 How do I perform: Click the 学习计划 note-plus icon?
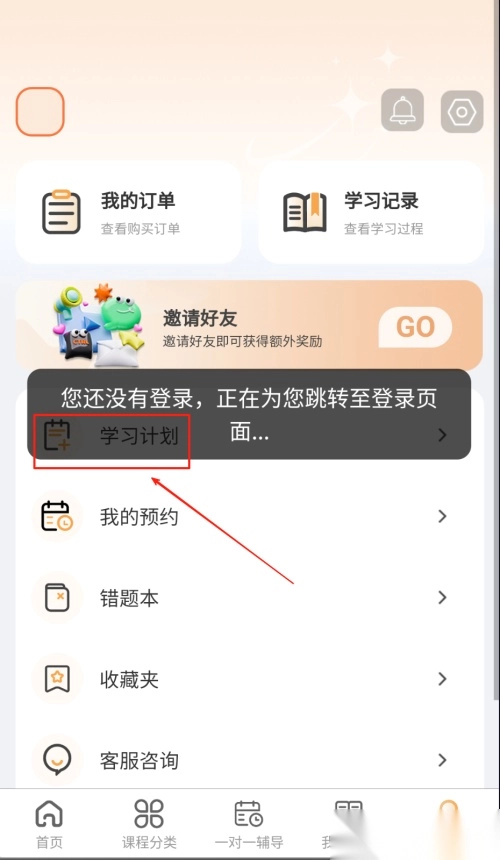[57, 435]
